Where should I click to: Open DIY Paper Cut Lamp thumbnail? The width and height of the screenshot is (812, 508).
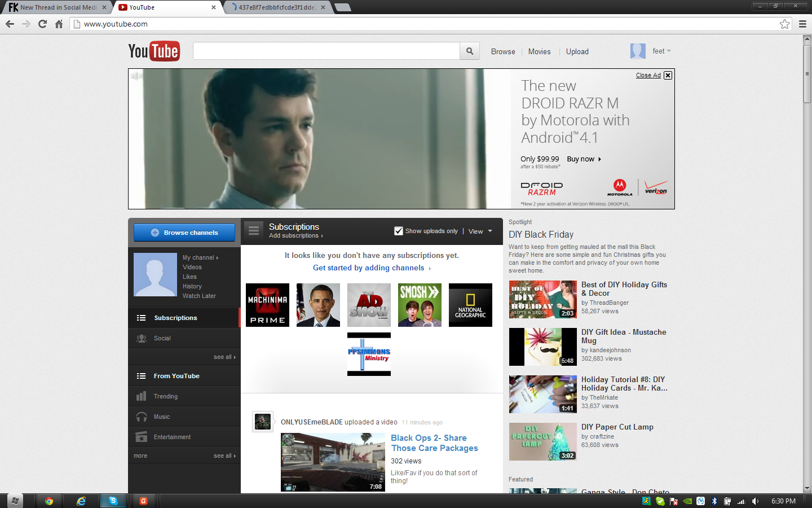543,442
